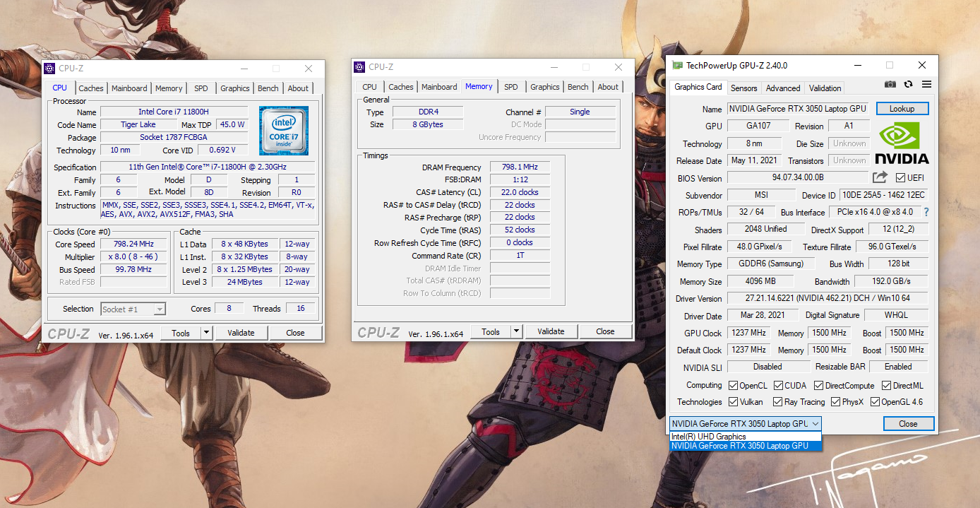Image resolution: width=980 pixels, height=508 pixels.
Task: Click Tools button in CPU window
Action: (181, 333)
